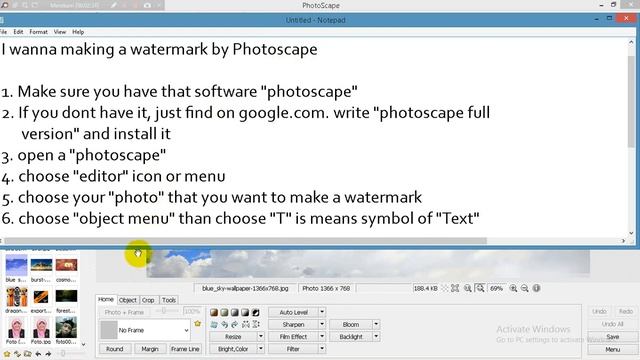Open Notepad's Format menu
640x360 pixels.
click(x=38, y=32)
